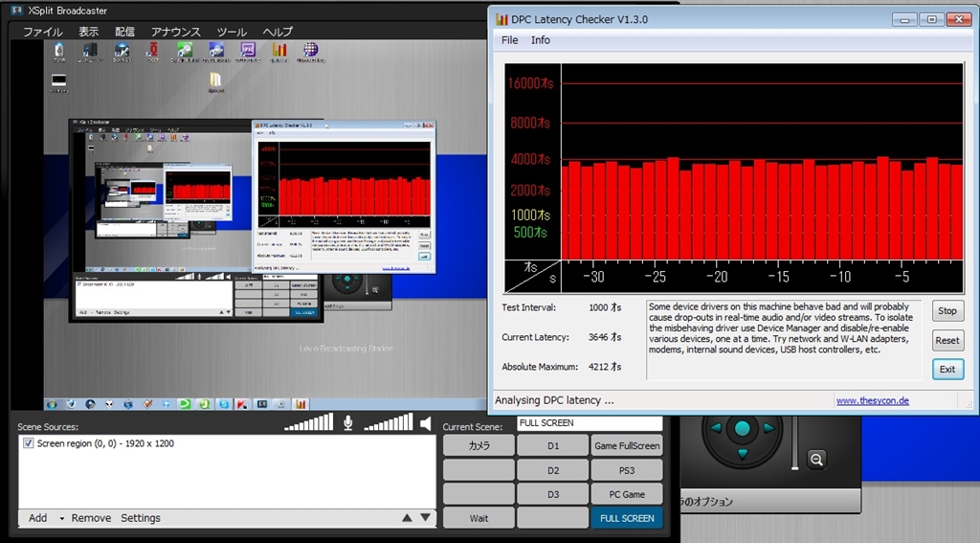980x543 pixels.
Task: Click the Current Scene name field
Action: click(x=590, y=423)
